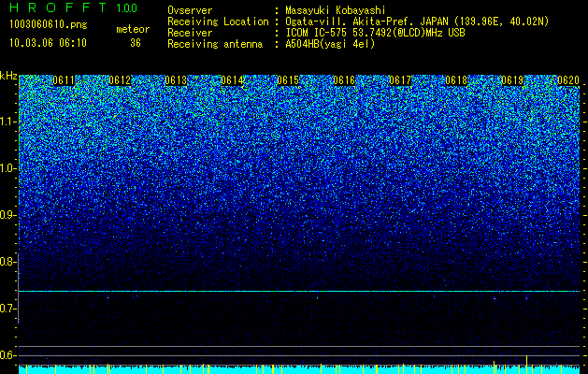The height and width of the screenshot is (374, 588).
Task: Click the 0613 time marker
Action: [176, 80]
